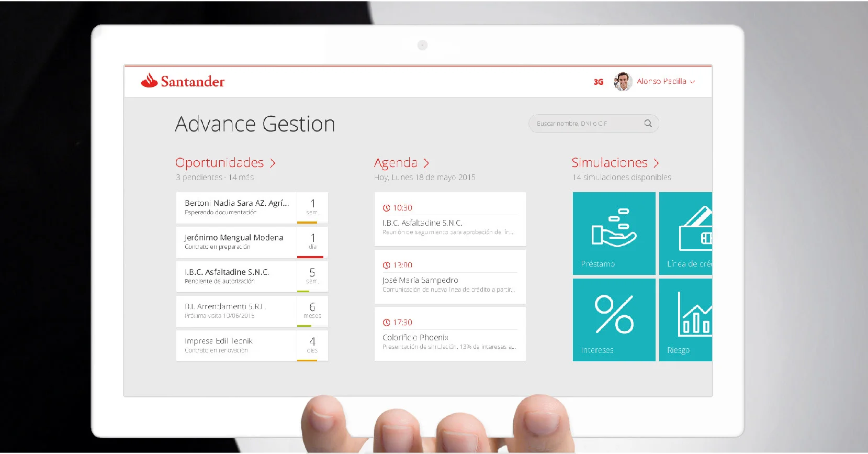Click the 3 pendientes · 14 más text

tap(215, 178)
